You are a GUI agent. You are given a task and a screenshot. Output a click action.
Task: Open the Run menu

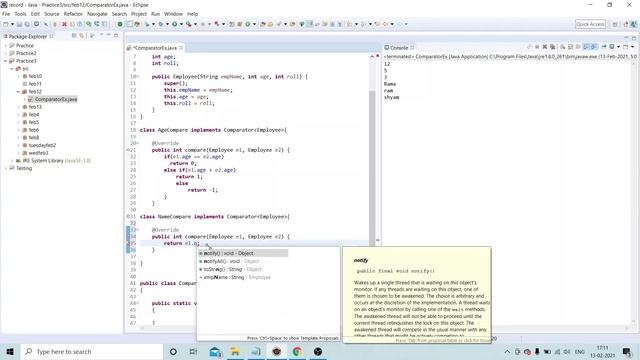pyautogui.click(x=156, y=14)
